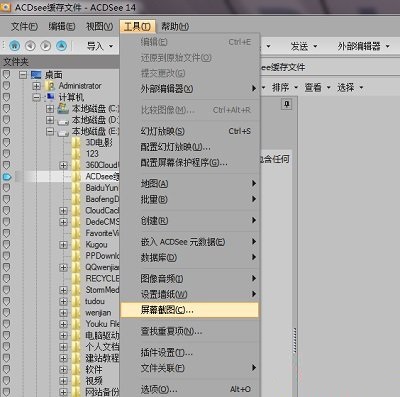Toggle the highlighted marker beside ACDsee folder row
The height and width of the screenshot is (397, 400).
coord(7,177)
